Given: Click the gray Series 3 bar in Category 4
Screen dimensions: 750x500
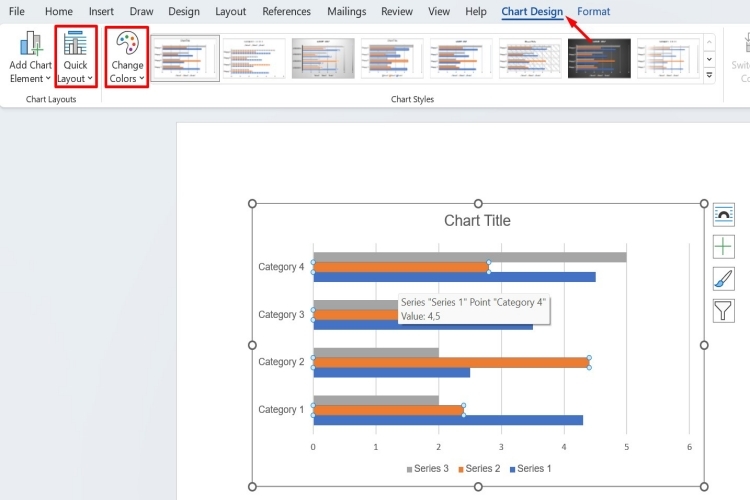Looking at the screenshot, I should [x=470, y=257].
